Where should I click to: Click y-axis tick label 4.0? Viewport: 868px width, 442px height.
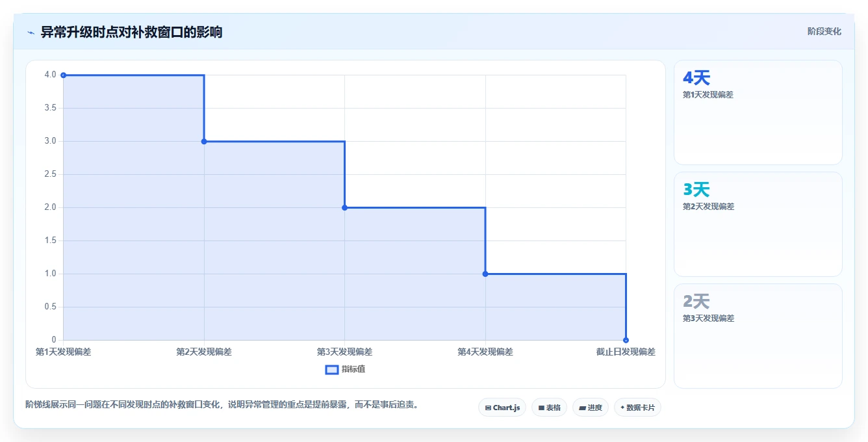pos(51,75)
